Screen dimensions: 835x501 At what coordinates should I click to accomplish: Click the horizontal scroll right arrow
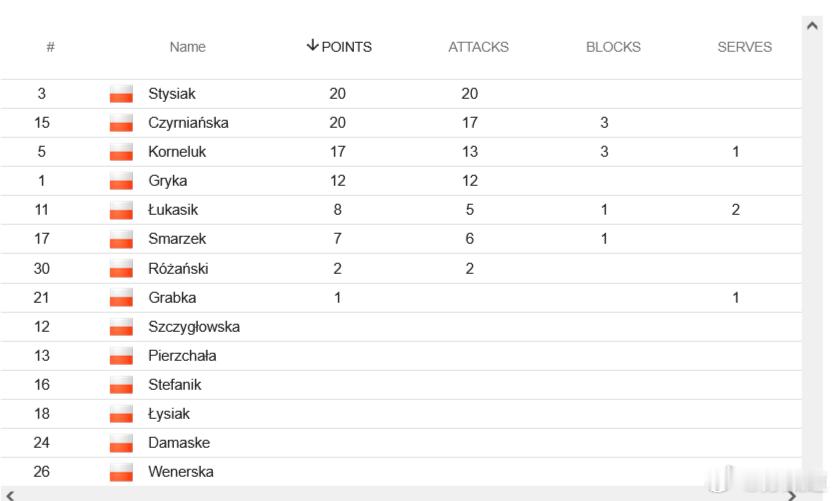792,495
